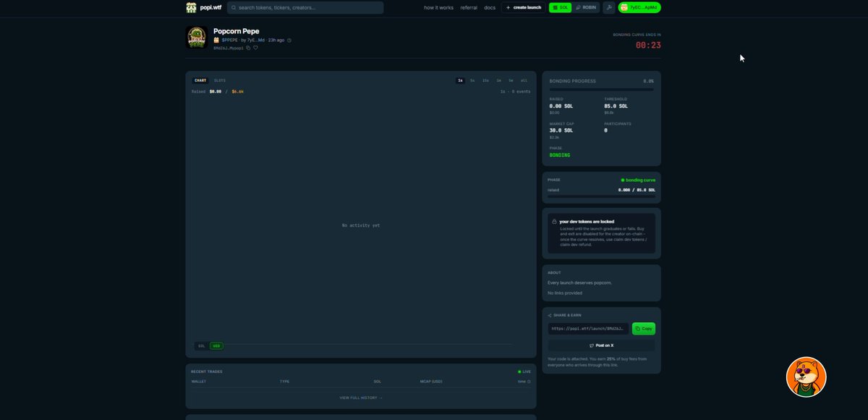Switch to the CHART tab

pos(200,80)
